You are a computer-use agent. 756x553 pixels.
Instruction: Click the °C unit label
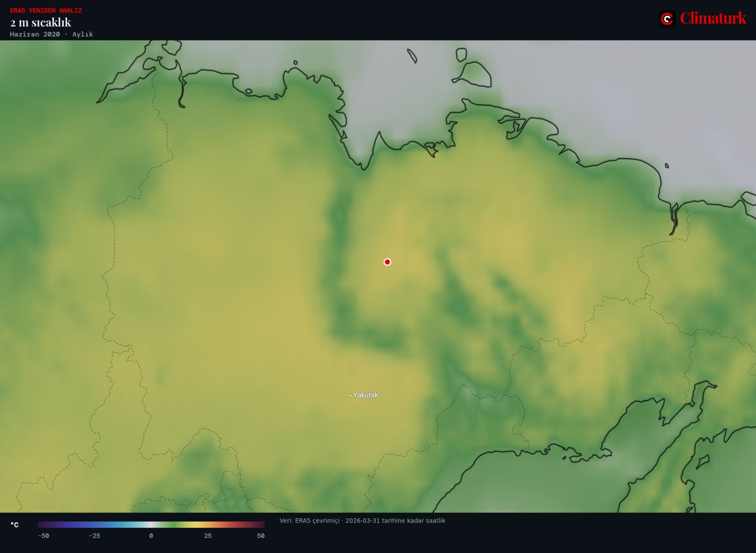pos(15,525)
